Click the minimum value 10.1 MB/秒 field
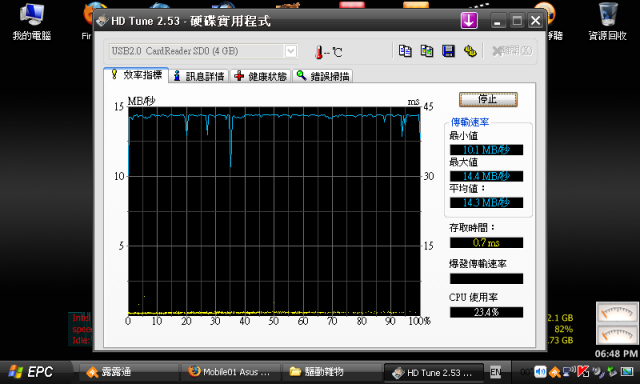This screenshot has height=384, width=640. coord(486,150)
